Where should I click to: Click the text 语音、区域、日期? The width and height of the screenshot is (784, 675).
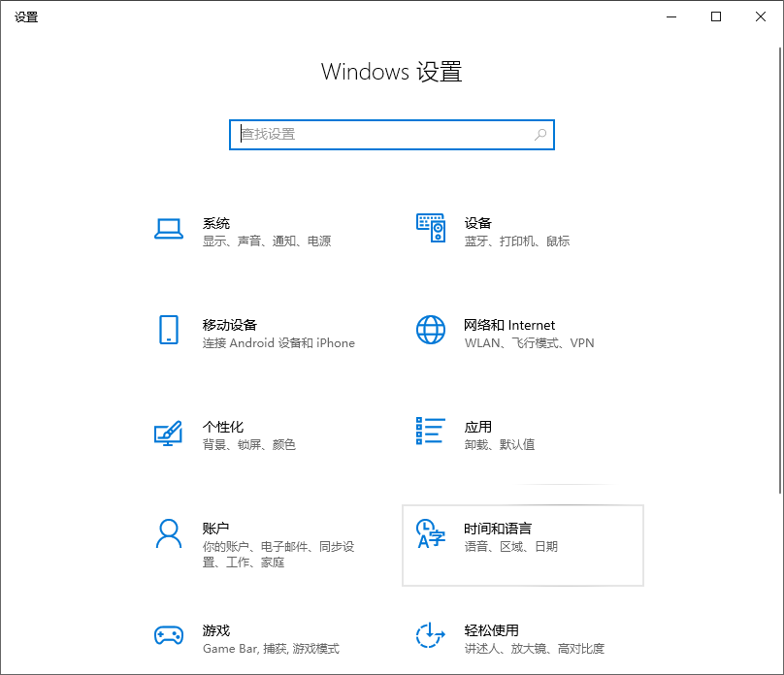click(511, 546)
